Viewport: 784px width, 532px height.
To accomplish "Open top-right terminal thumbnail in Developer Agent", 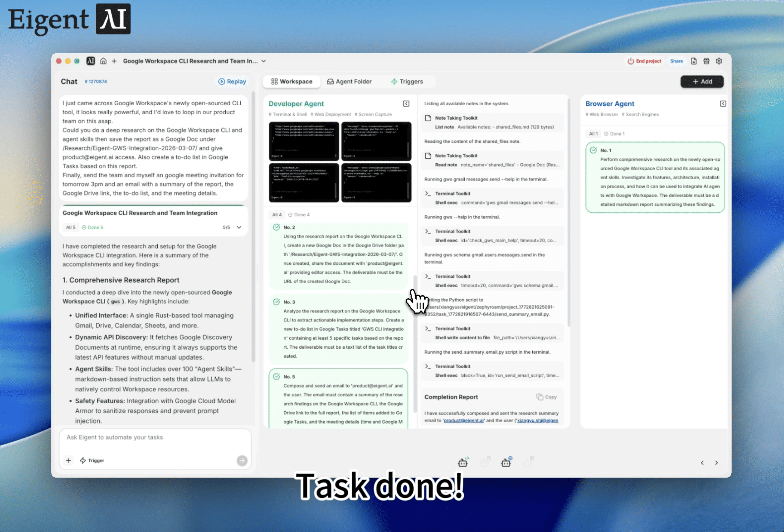I will [376, 141].
